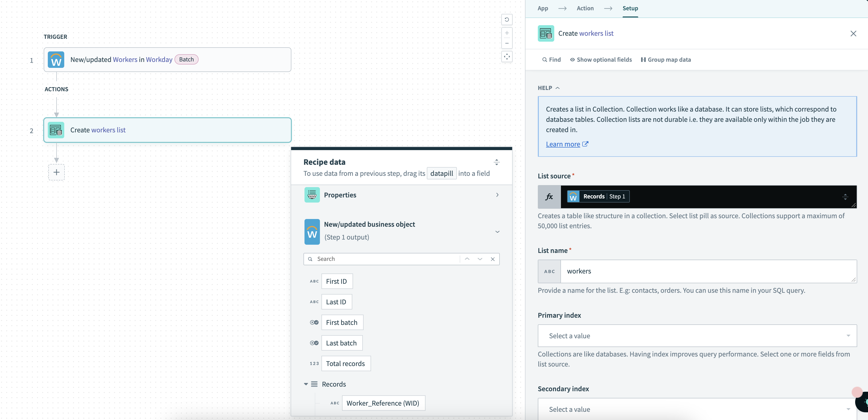Go to the Action tab
This screenshot has height=420, width=868.
pyautogui.click(x=585, y=8)
